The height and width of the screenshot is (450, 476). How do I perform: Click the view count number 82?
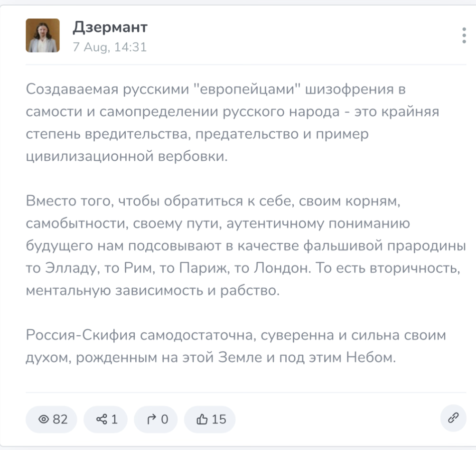(x=60, y=419)
